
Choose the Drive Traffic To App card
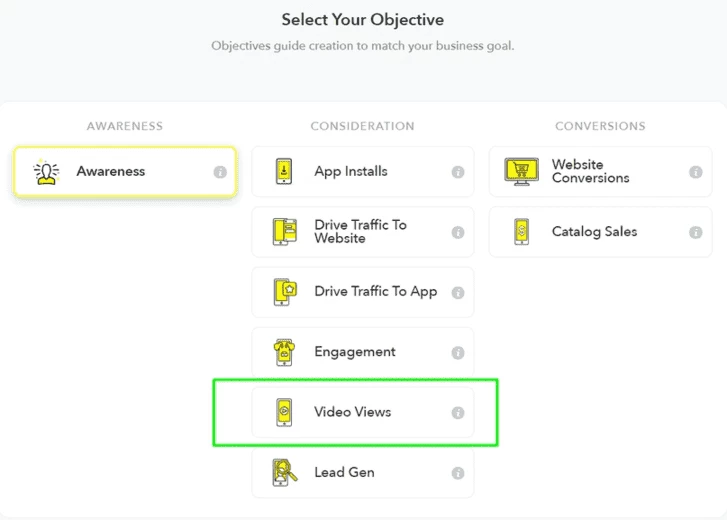pyautogui.click(x=363, y=292)
